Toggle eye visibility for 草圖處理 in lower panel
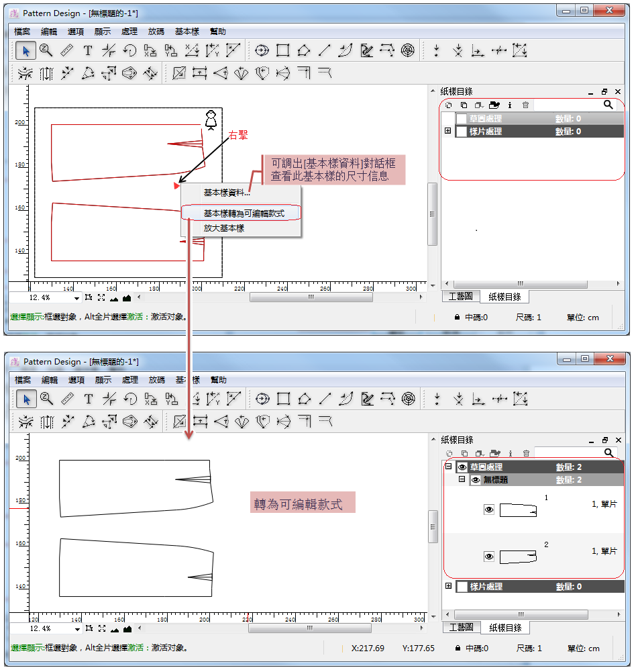638x672 pixels. [x=462, y=467]
